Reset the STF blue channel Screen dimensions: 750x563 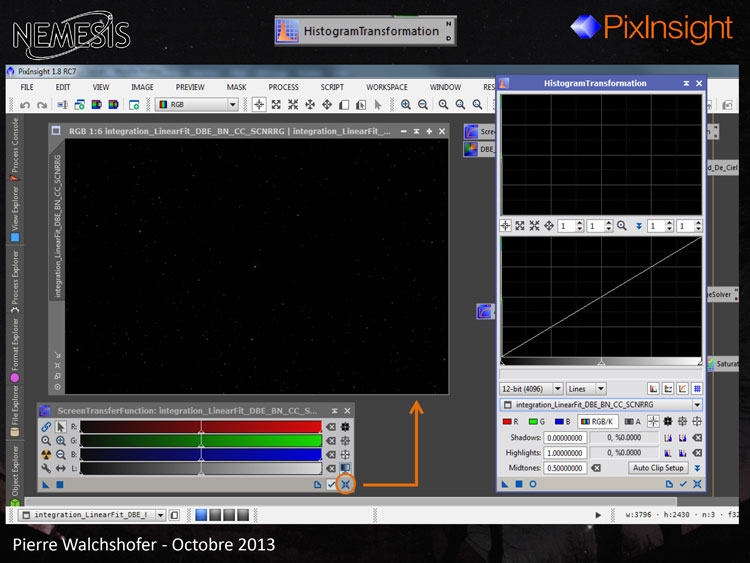click(x=331, y=454)
